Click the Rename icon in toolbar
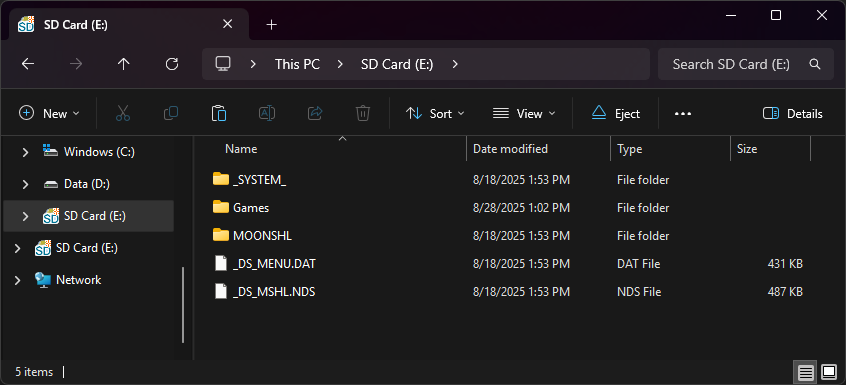Screen dimensions: 846x385 pyautogui.click(x=267, y=113)
